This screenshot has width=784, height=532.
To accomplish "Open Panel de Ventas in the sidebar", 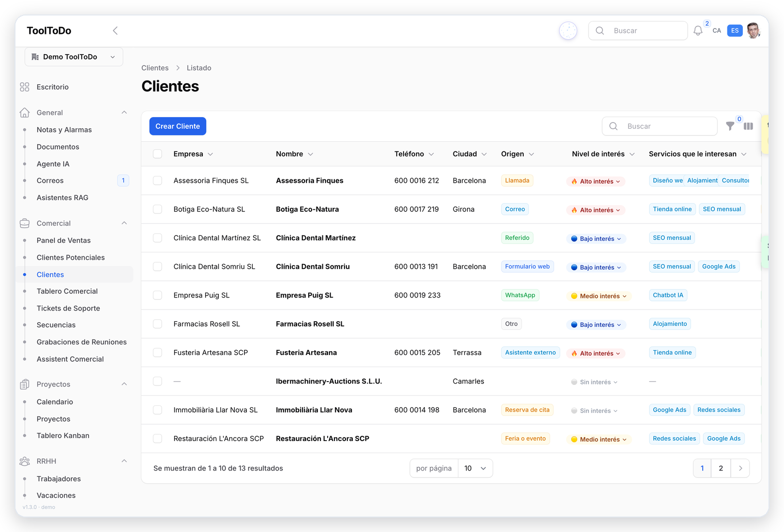I will (63, 240).
